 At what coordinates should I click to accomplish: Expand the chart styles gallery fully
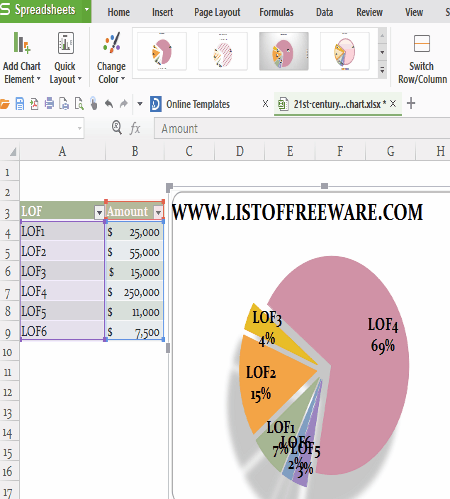tap(382, 70)
